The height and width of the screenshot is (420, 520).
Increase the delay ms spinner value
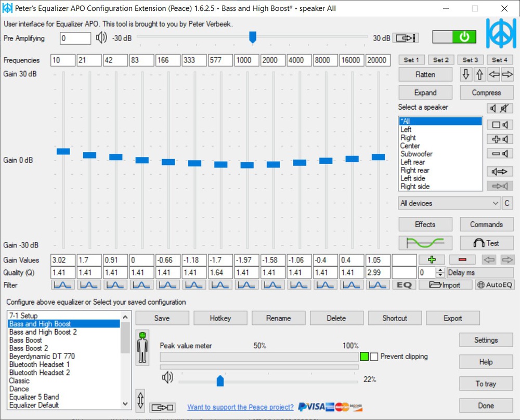440,270
